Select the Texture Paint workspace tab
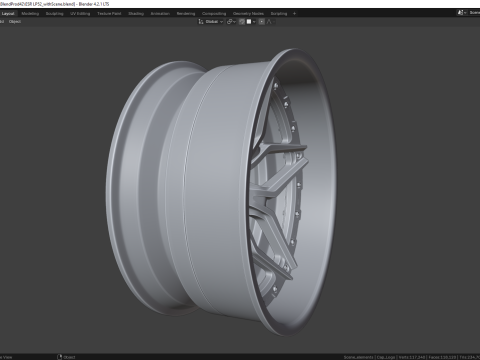 coord(109,14)
